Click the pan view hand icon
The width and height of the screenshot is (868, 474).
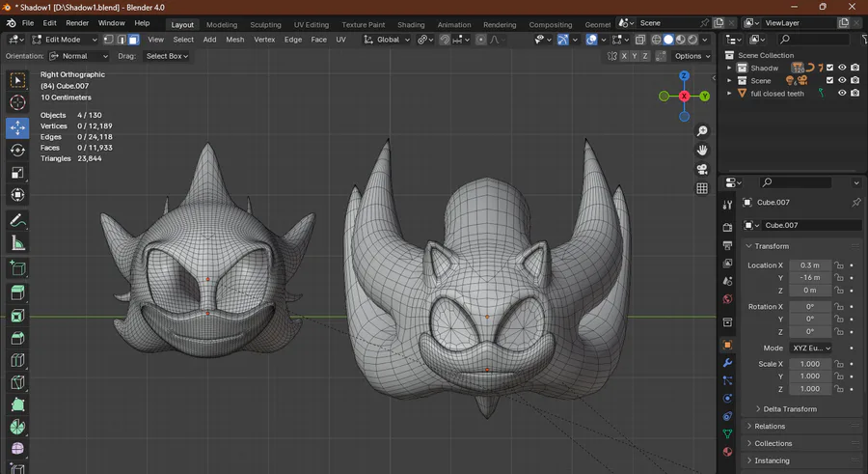(702, 150)
